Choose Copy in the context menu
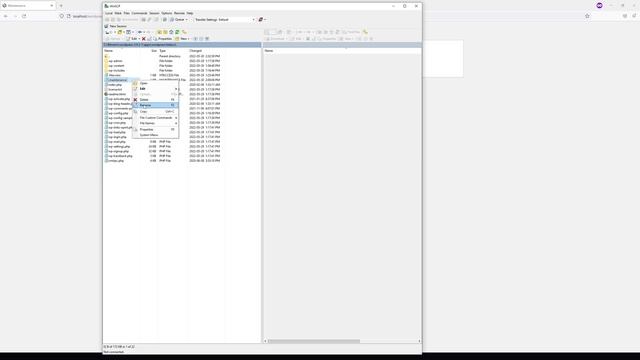640x360 pixels. pyautogui.click(x=155, y=111)
